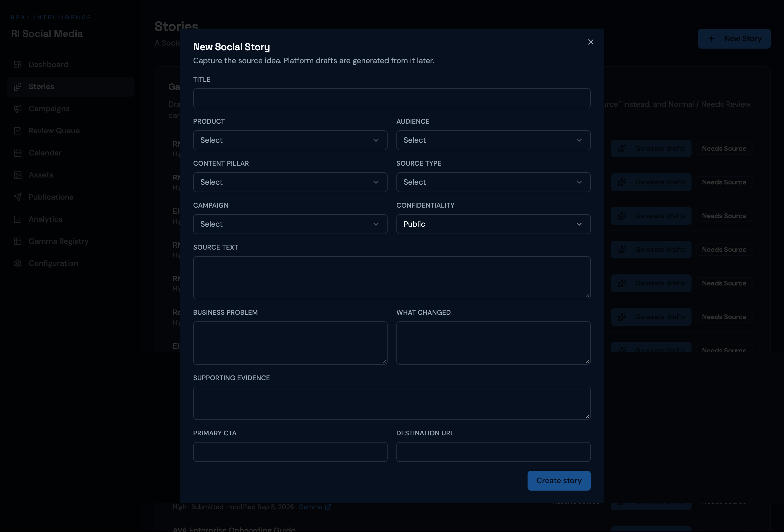Screen dimensions: 784x532
Task: Expand the Content Pillar select
Action: click(290, 182)
